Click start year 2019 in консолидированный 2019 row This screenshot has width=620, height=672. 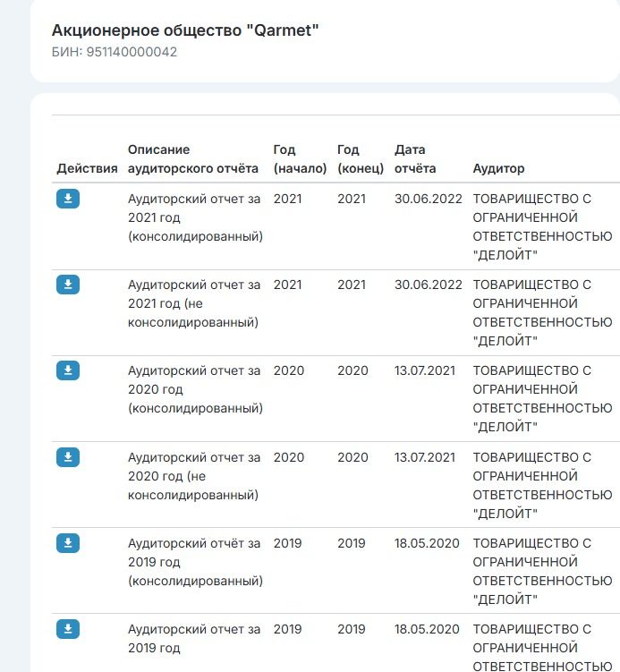287,543
